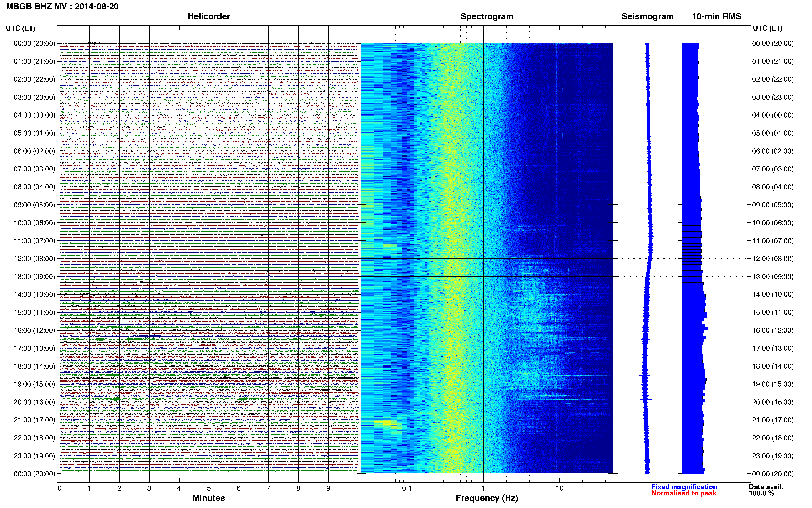Click right time label '06:00 (02:00)'
The height and width of the screenshot is (508, 812).
[x=773, y=151]
